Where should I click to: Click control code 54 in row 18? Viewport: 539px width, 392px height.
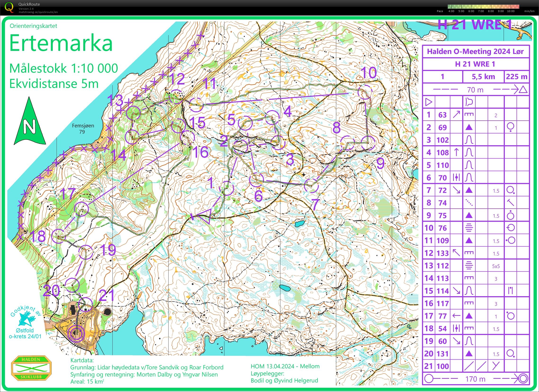click(x=442, y=329)
